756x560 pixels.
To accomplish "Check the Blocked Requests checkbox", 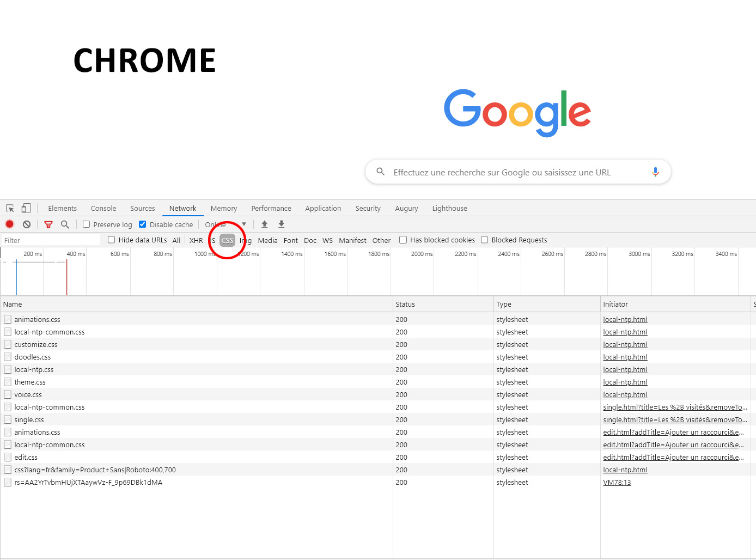I will (484, 240).
